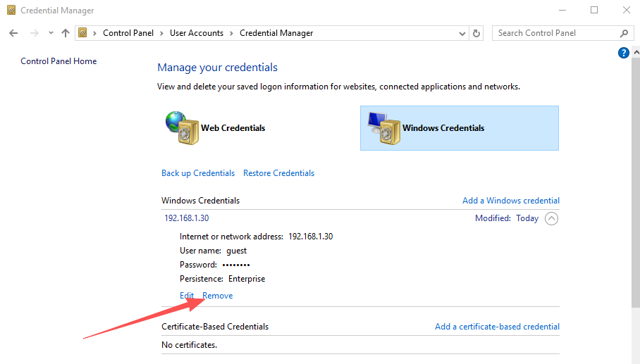Select the 192.168.1.30 credential entry
This screenshot has height=364, width=640.
pos(187,218)
